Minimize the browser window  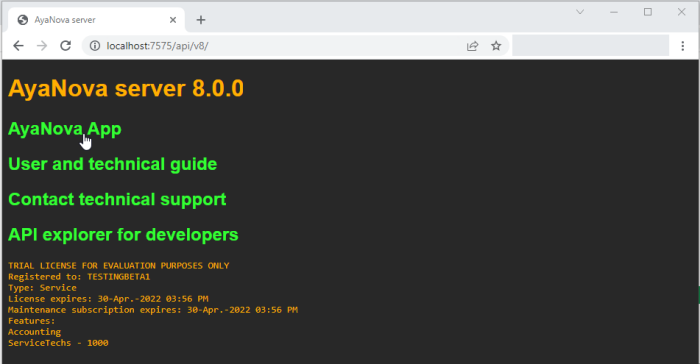click(x=614, y=12)
